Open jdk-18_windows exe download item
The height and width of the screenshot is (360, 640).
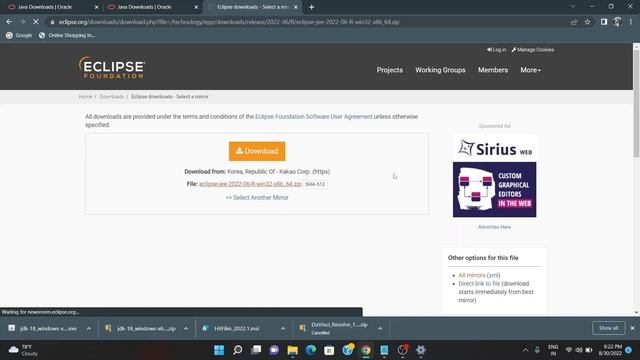[x=42, y=329]
